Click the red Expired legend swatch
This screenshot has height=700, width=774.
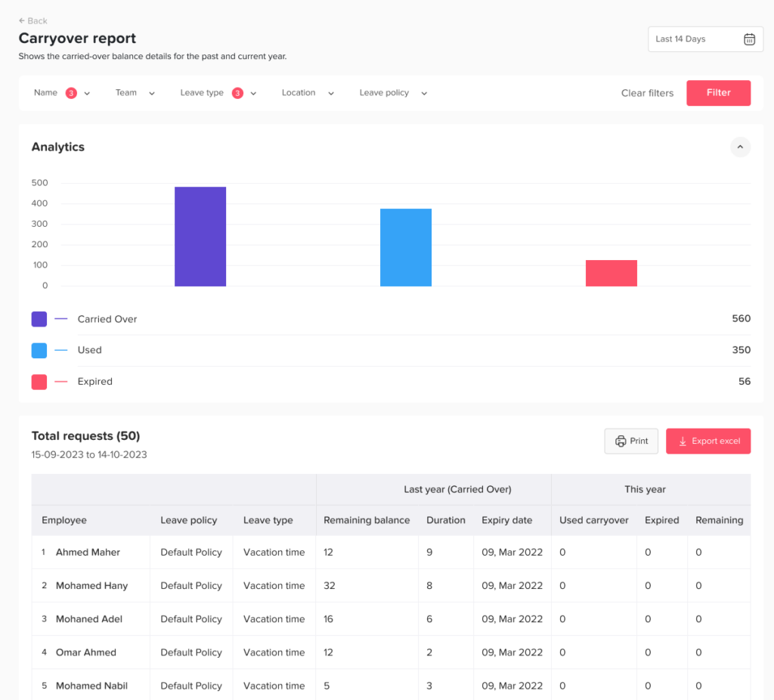pos(39,382)
